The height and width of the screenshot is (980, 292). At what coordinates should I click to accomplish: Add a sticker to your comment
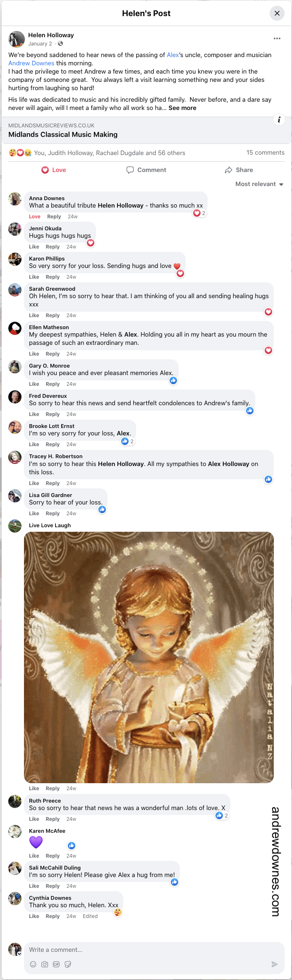click(68, 964)
